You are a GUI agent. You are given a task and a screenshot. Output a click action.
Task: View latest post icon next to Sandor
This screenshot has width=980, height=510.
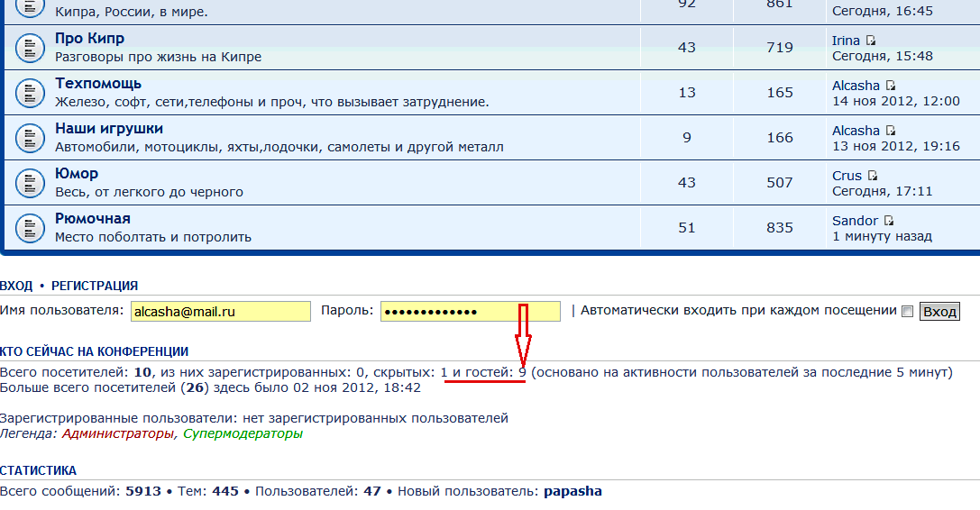[889, 221]
